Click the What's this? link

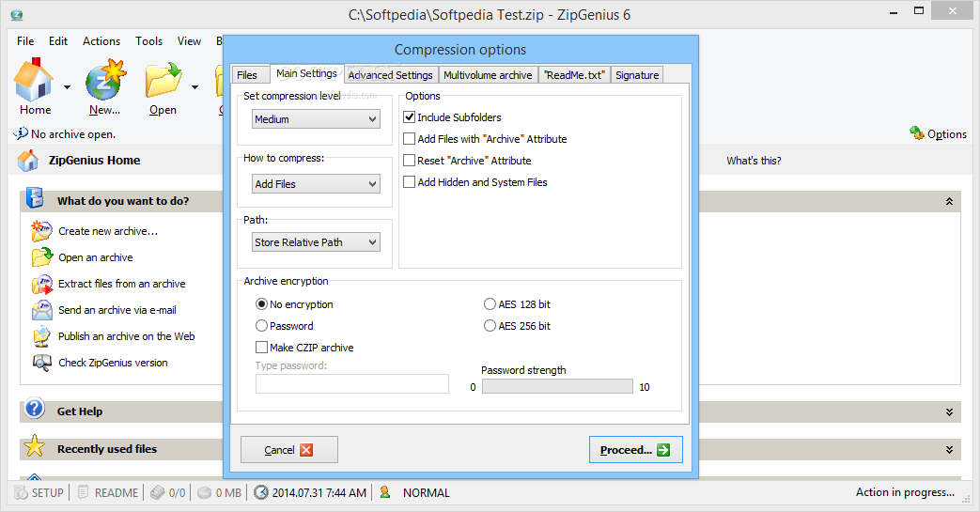pyautogui.click(x=754, y=161)
